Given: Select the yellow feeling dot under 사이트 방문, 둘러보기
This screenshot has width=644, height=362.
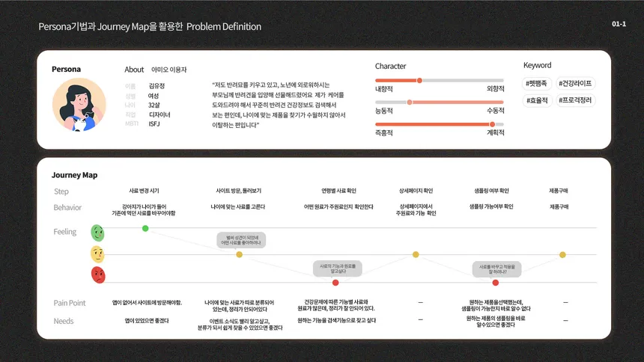Looking at the screenshot, I should [240, 254].
